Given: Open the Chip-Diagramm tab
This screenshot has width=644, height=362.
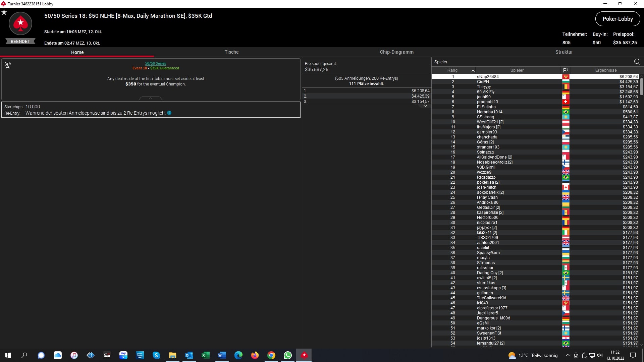Looking at the screenshot, I should (x=396, y=52).
